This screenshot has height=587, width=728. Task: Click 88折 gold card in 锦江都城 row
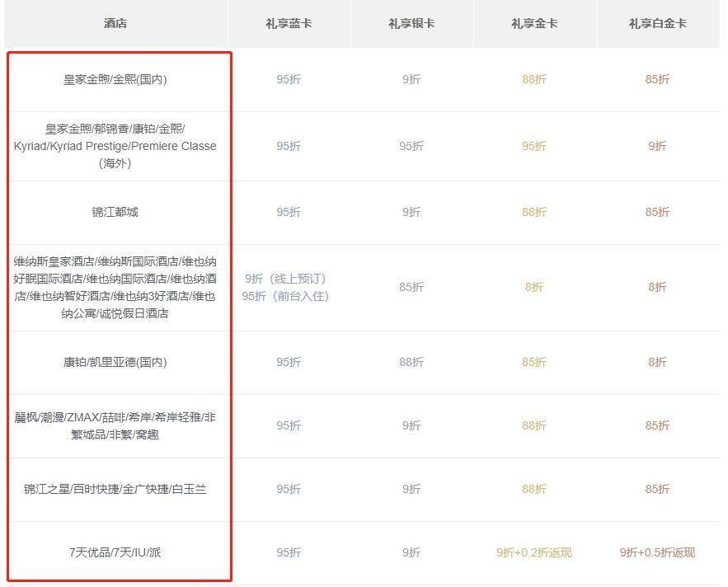[534, 212]
